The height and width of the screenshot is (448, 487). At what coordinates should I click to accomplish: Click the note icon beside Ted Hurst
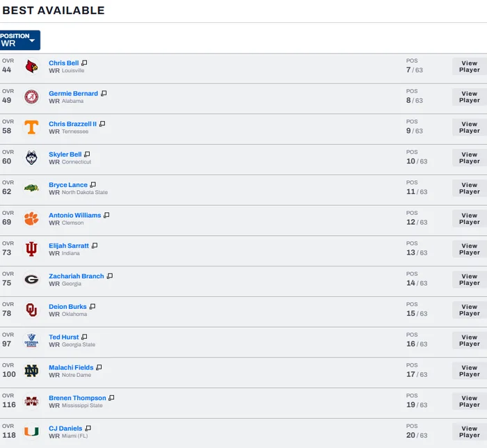point(85,337)
